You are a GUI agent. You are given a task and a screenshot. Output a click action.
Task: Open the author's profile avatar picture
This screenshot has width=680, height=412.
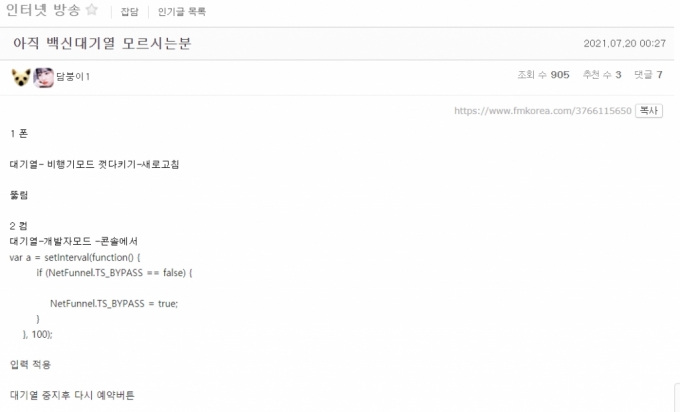pyautogui.click(x=43, y=78)
